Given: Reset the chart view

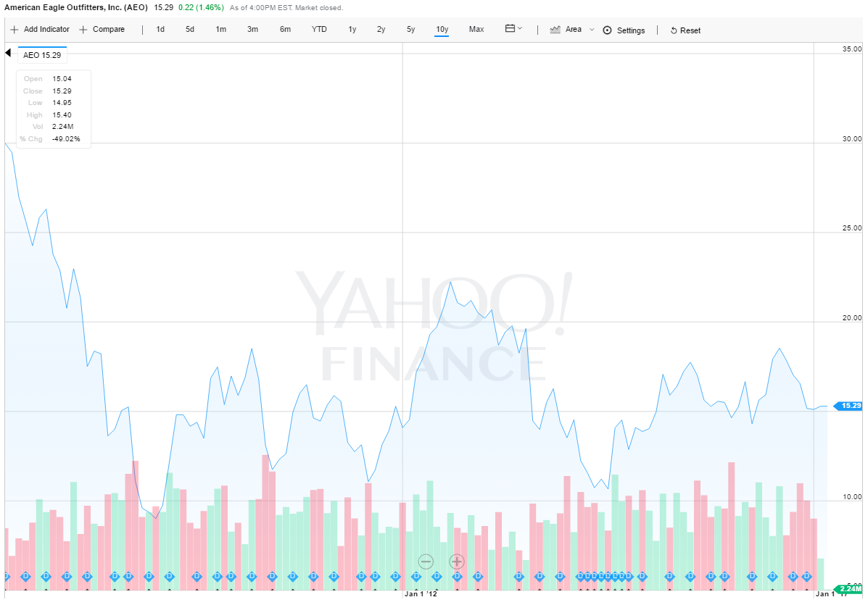Looking at the screenshot, I should tap(685, 30).
